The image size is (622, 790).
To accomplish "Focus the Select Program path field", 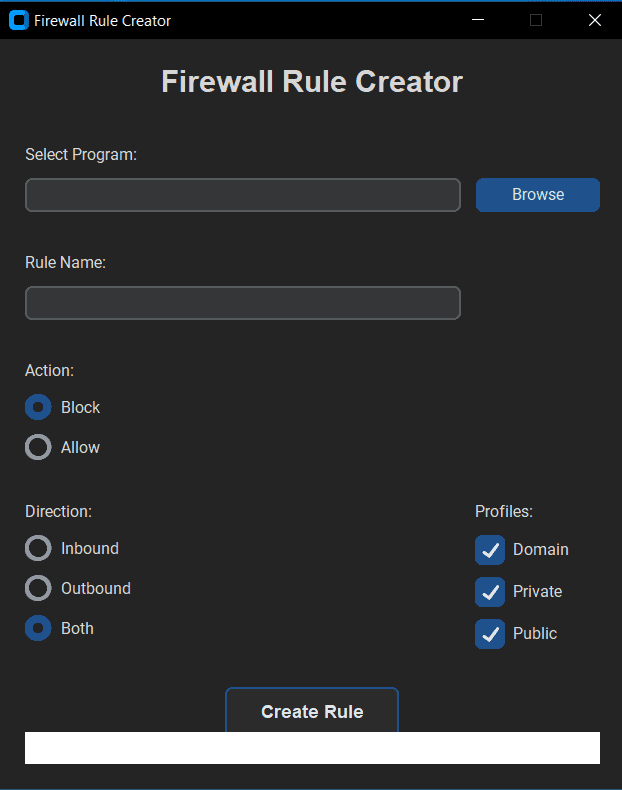I will tap(242, 195).
